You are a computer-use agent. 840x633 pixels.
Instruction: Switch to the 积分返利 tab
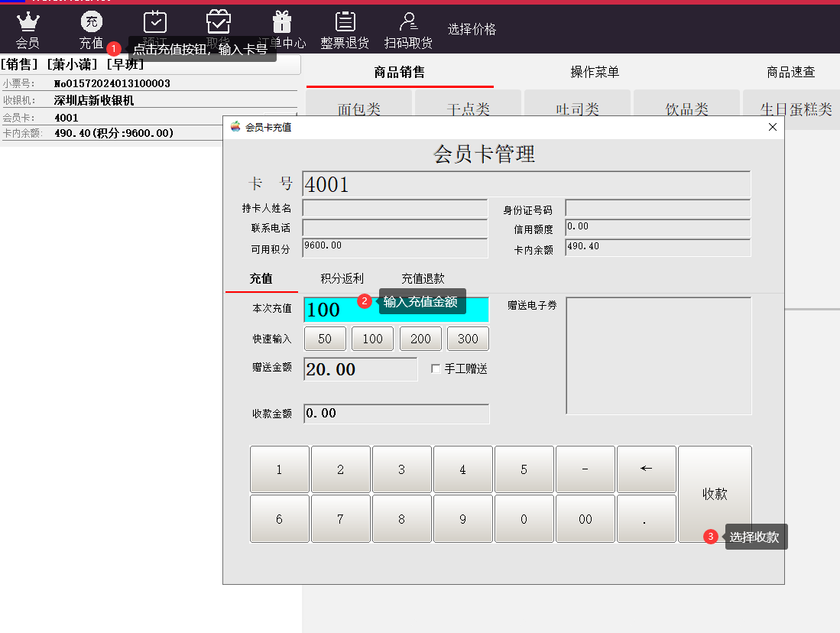(342, 279)
